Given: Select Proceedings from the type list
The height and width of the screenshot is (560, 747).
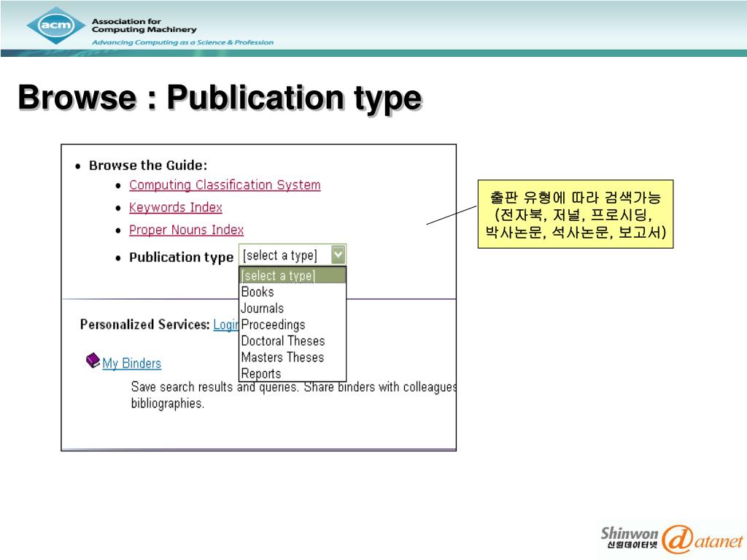Looking at the screenshot, I should [292, 324].
